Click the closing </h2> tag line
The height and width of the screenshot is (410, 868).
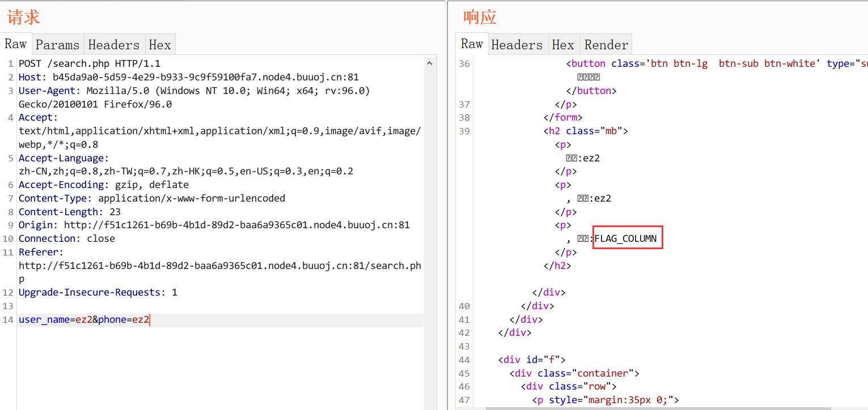[557, 265]
